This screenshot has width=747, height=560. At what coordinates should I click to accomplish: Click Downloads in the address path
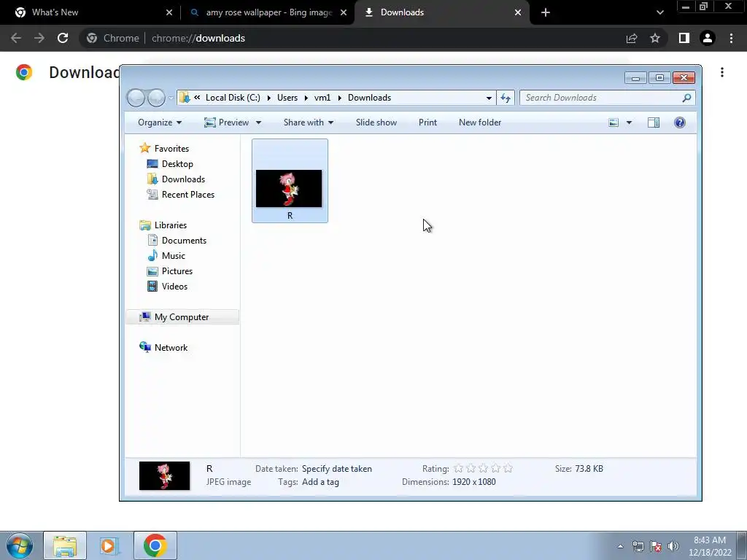(369, 98)
